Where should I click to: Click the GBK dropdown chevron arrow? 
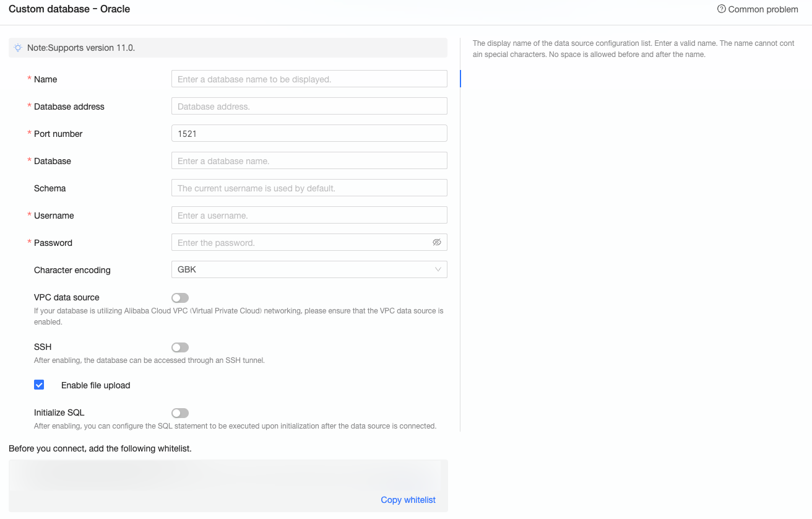(x=438, y=269)
